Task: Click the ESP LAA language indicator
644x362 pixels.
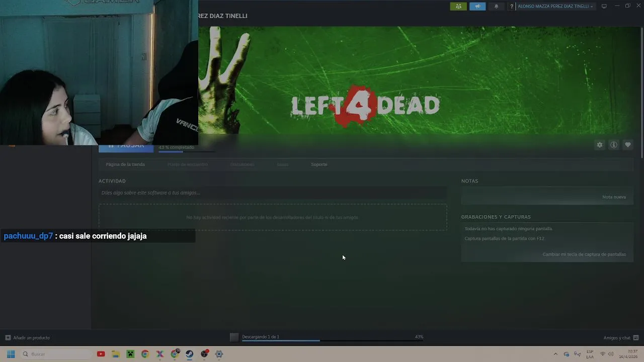Action: point(590,354)
